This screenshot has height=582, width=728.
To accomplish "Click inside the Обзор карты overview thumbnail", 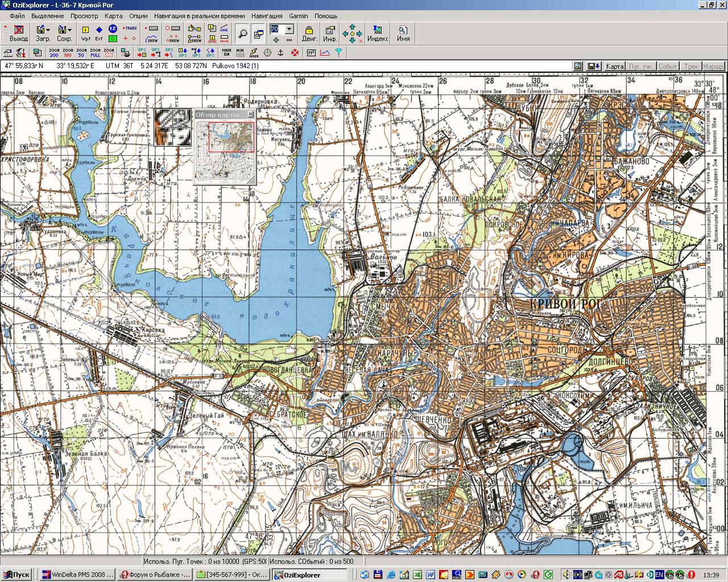I will [225, 149].
